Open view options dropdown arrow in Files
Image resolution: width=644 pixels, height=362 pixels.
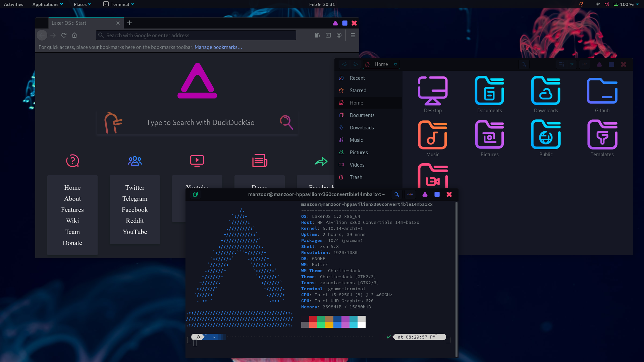572,64
